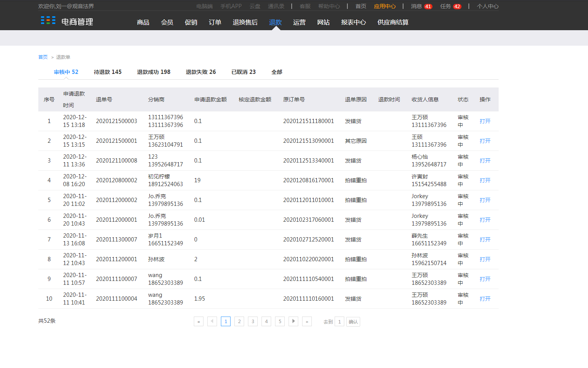Click original order number 202012151118​0001

point(308,121)
